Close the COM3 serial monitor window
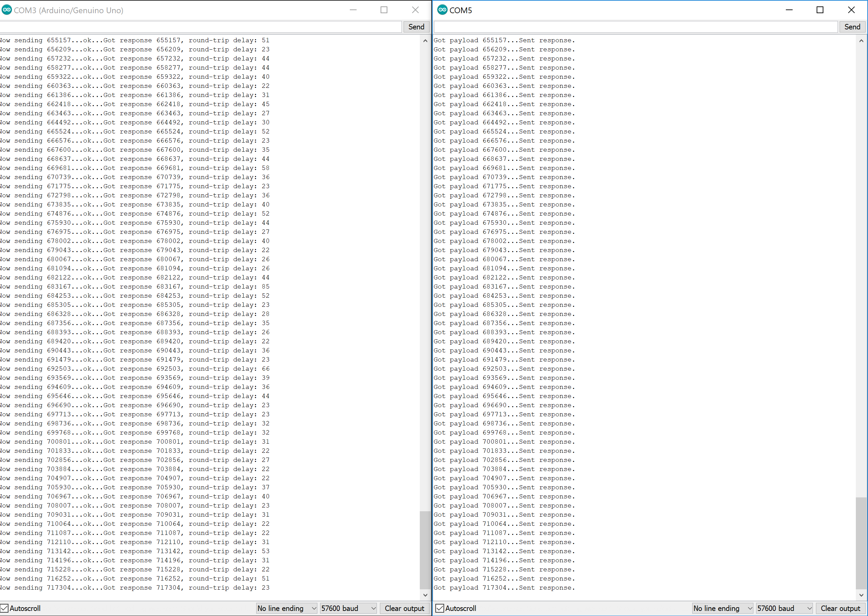868x616 pixels. (x=415, y=10)
